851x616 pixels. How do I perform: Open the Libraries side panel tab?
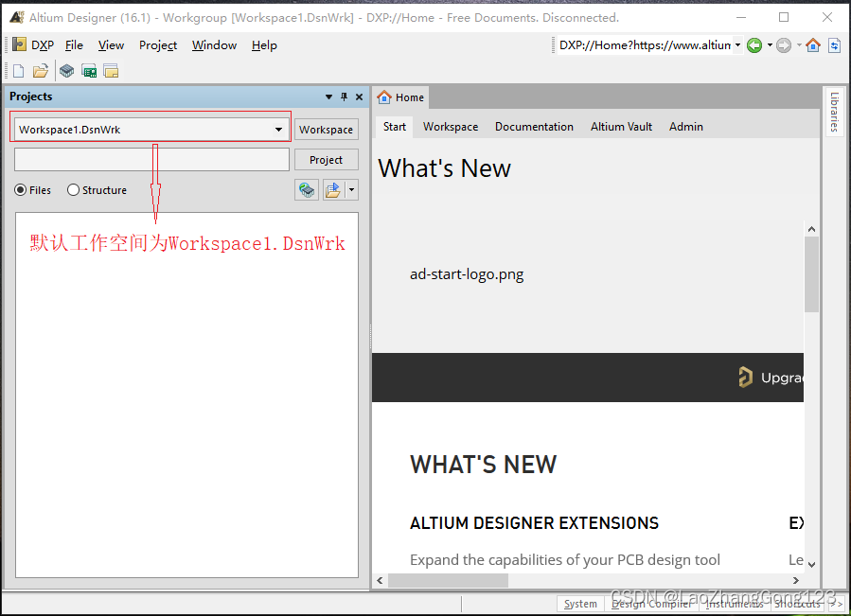[x=834, y=112]
